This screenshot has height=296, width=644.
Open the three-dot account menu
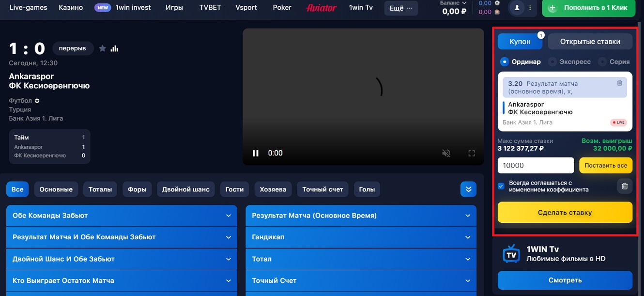click(530, 8)
